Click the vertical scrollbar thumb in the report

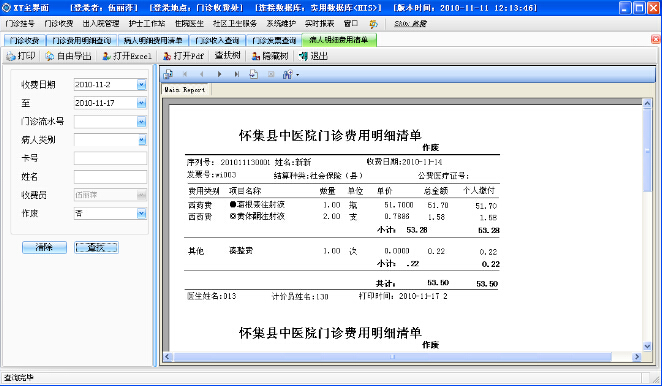point(647,150)
